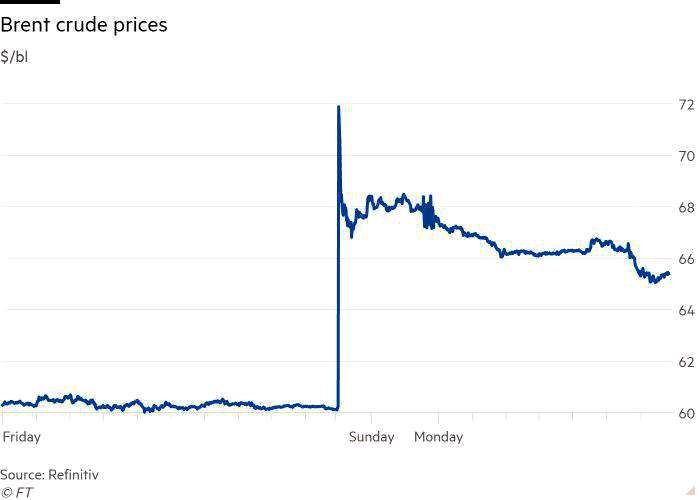Screen dimensions: 700x500
Task: Click the Source: Refinitiv text
Action: click(49, 474)
